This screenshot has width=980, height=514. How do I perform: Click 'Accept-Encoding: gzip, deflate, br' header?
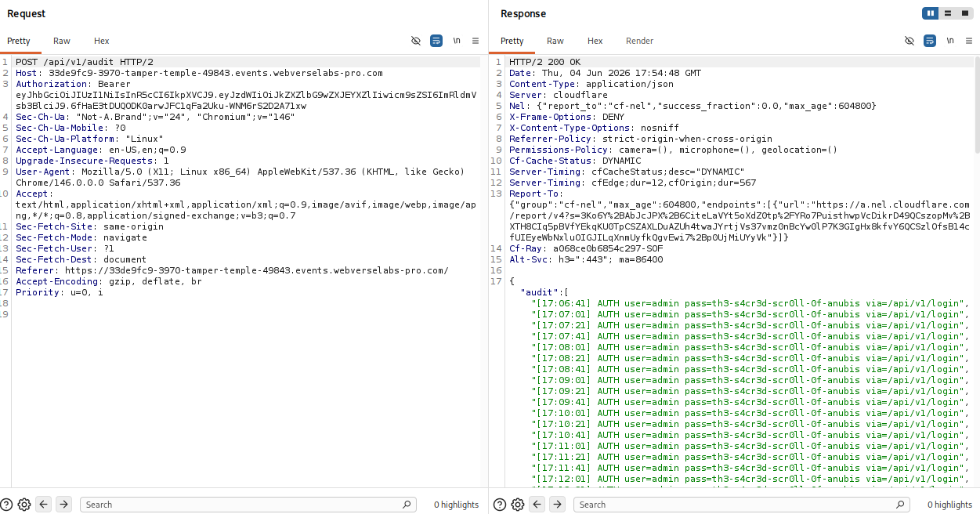tap(109, 281)
